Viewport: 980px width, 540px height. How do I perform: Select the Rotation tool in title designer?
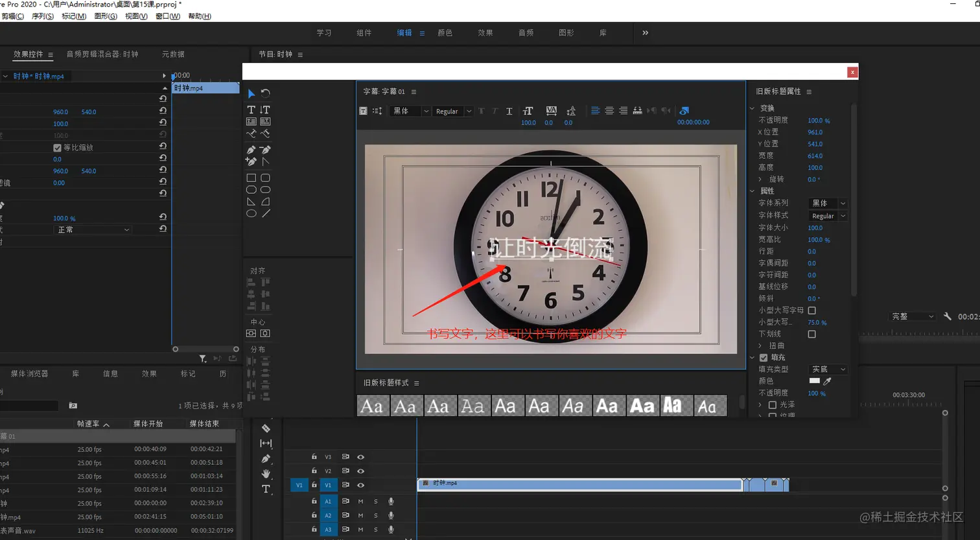[265, 94]
